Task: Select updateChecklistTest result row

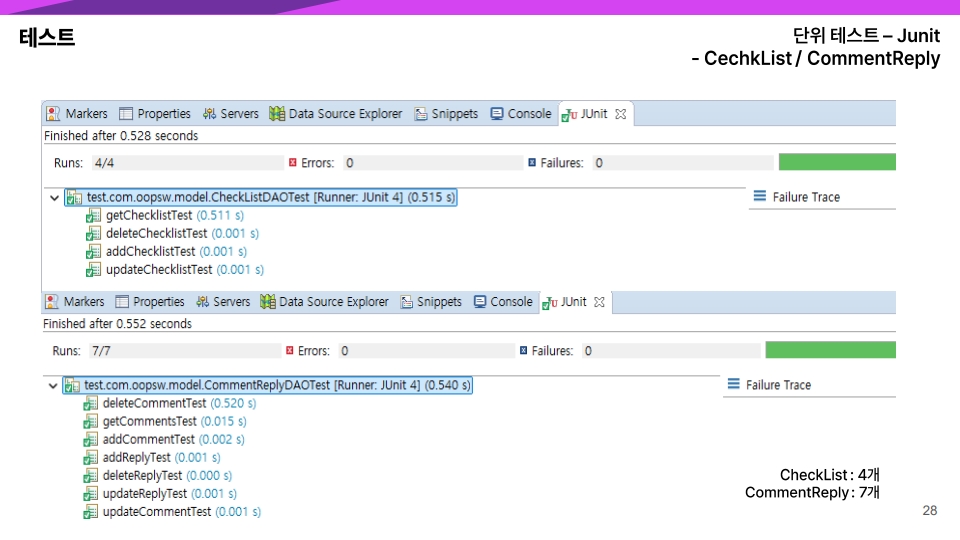Action: 175,269
